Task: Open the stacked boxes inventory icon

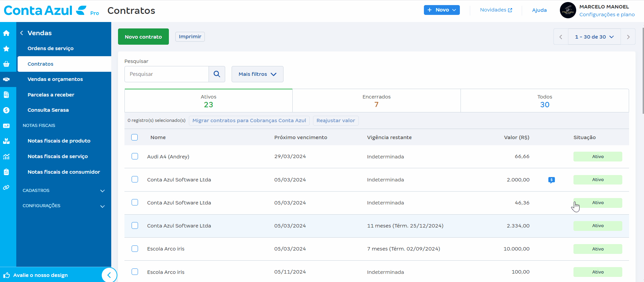Action: point(6,141)
